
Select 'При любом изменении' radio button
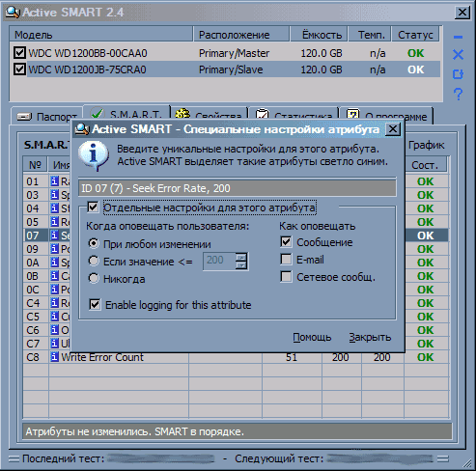(94, 243)
